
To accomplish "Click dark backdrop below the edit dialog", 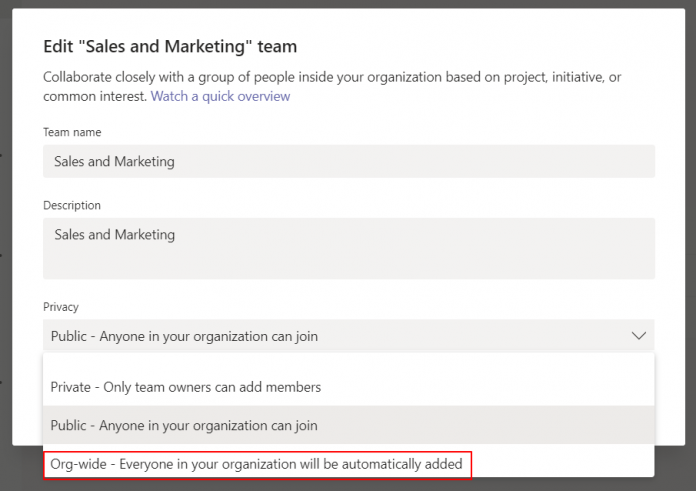I will click(672, 468).
